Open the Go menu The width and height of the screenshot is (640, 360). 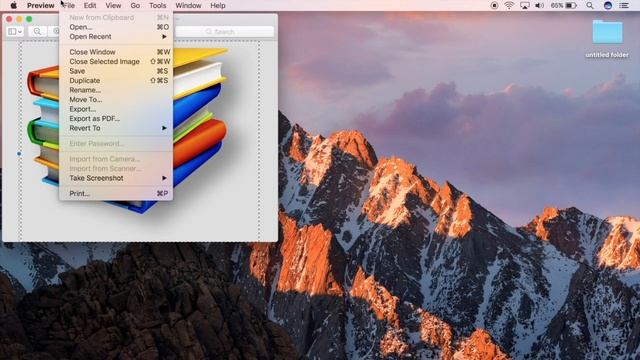coord(135,5)
